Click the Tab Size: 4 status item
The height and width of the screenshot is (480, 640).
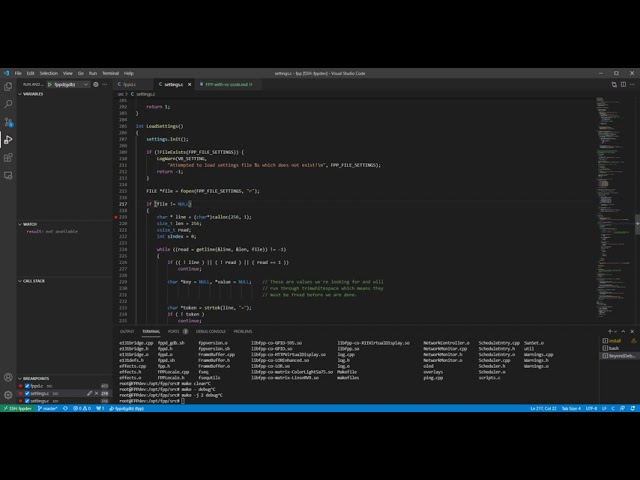pyautogui.click(x=571, y=408)
